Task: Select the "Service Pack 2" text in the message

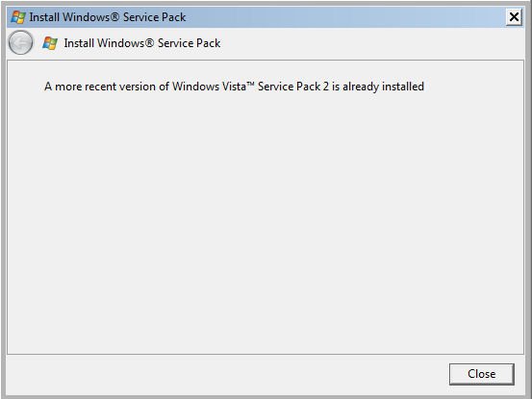Action: pos(293,87)
